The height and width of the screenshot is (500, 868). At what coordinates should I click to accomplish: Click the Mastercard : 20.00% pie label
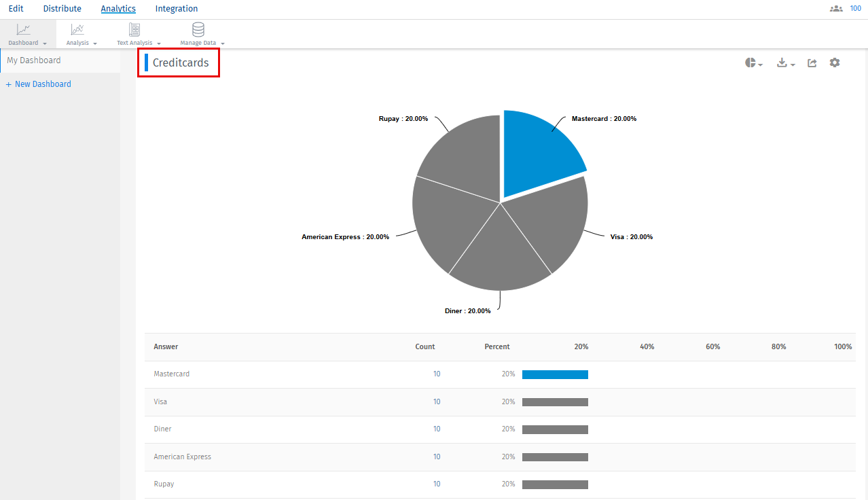604,119
